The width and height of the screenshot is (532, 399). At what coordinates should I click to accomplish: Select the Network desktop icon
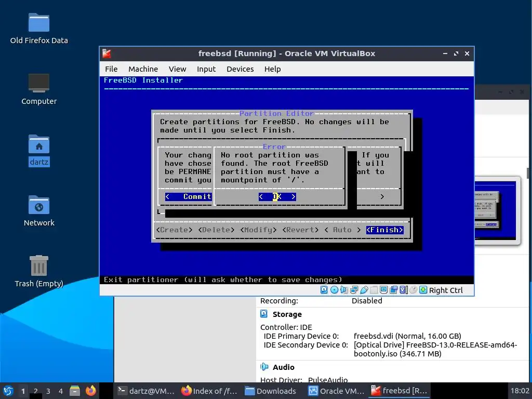tap(38, 211)
